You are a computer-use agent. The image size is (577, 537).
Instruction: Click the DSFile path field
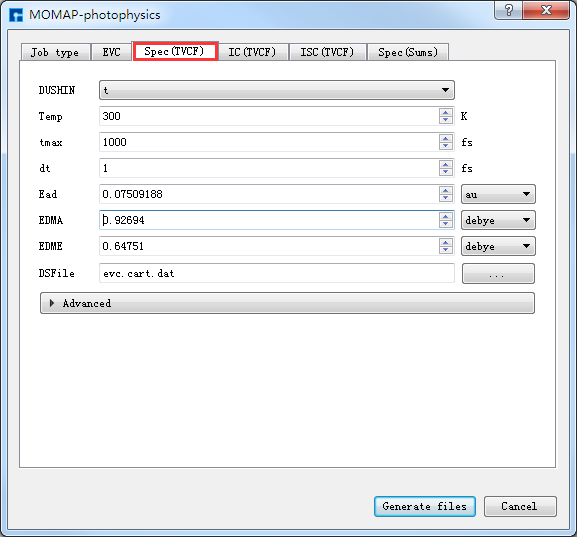click(x=277, y=273)
